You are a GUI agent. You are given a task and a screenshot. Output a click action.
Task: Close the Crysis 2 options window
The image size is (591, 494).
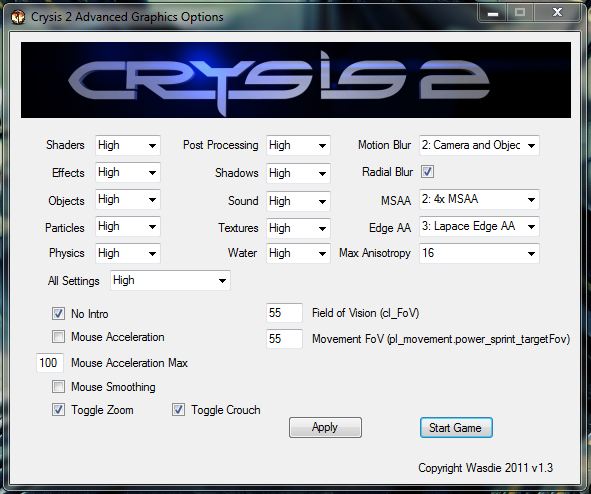(557, 12)
